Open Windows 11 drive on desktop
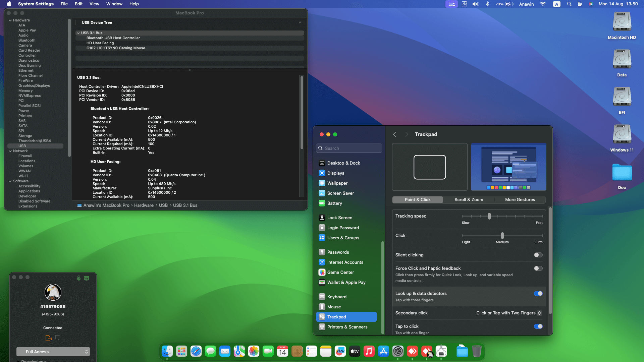 pyautogui.click(x=622, y=134)
